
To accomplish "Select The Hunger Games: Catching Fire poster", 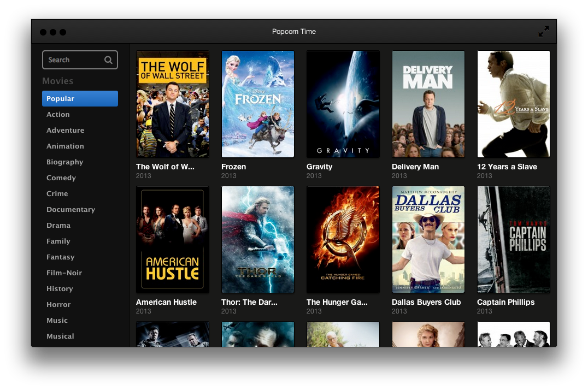I will coord(343,239).
